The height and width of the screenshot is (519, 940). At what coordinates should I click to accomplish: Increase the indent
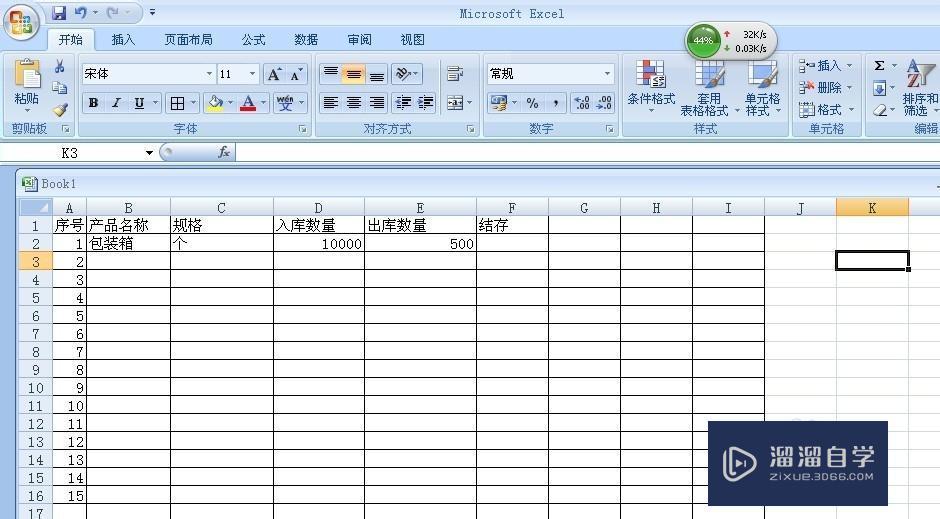426,103
